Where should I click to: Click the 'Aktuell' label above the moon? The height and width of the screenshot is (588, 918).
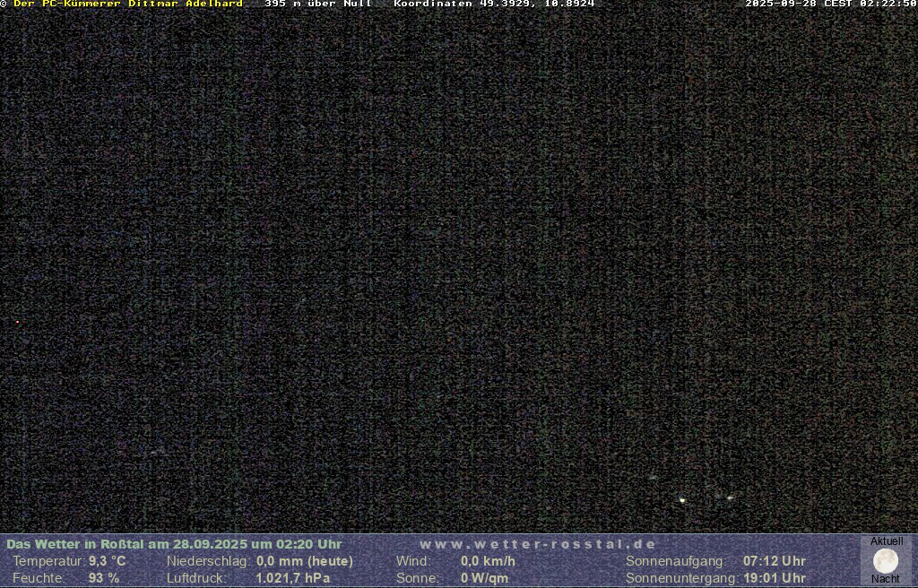(887, 541)
